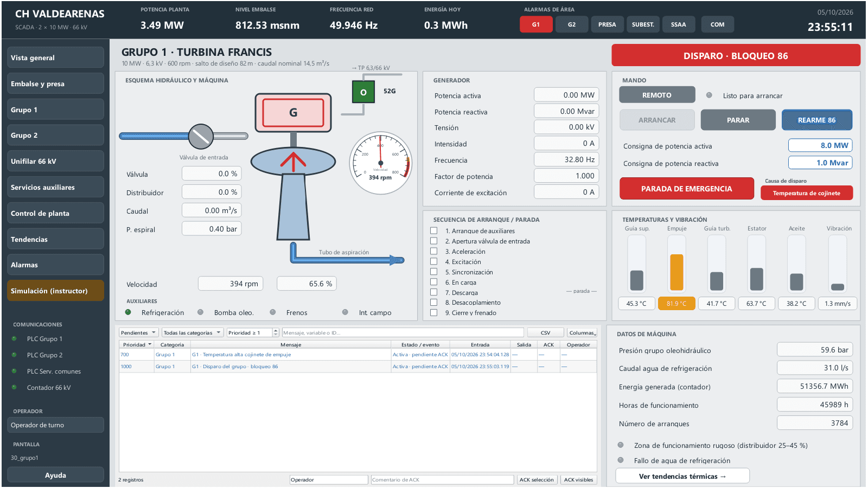Click the PLC Serv. comunes status LED
The height and width of the screenshot is (488, 868).
14,371
